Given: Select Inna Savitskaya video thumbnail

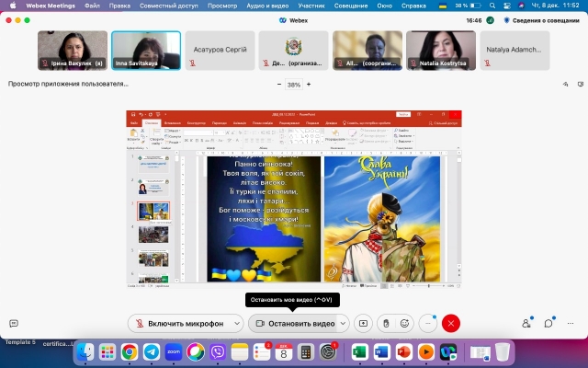Looking at the screenshot, I should (x=146, y=51).
